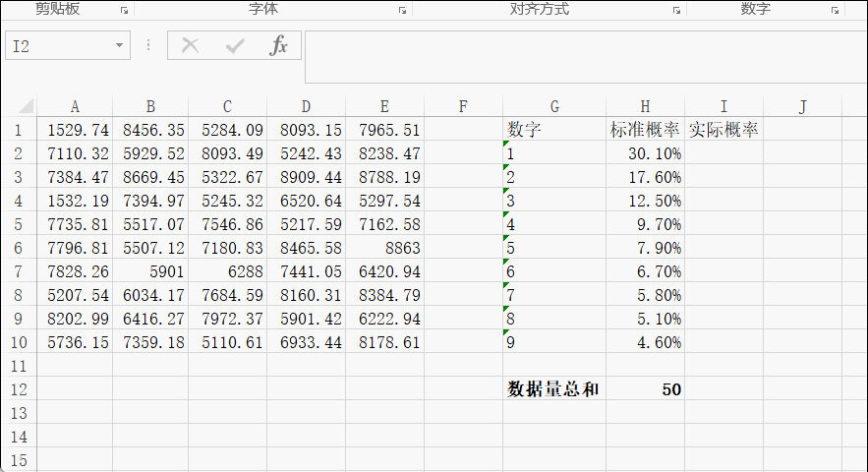868x472 pixels.
Task: Click cell containing 1529.74
Action: tap(75, 130)
